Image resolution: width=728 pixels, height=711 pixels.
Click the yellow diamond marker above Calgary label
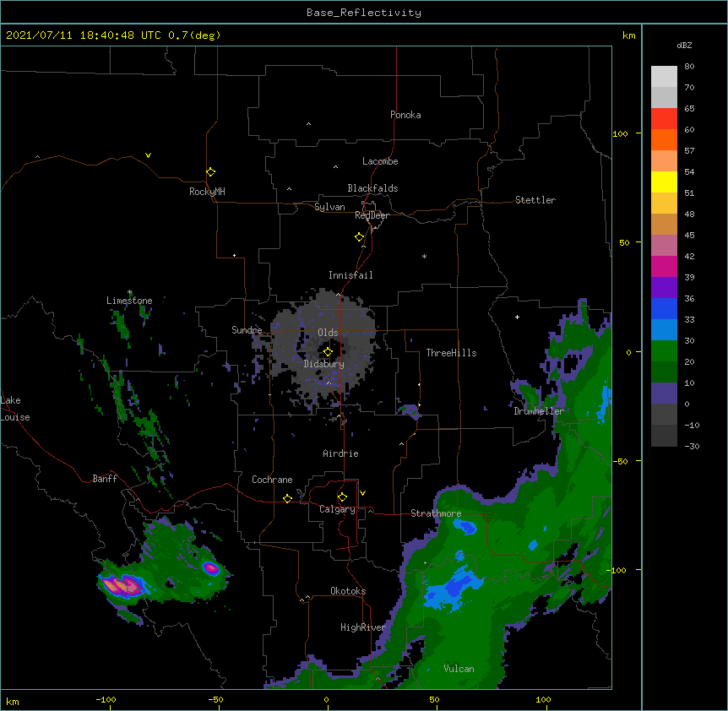click(342, 497)
